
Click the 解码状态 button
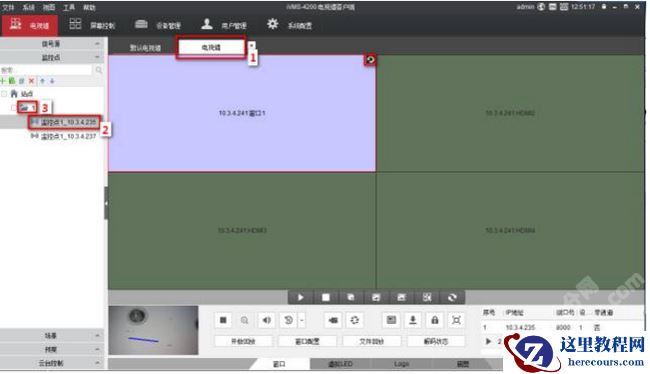[436, 341]
